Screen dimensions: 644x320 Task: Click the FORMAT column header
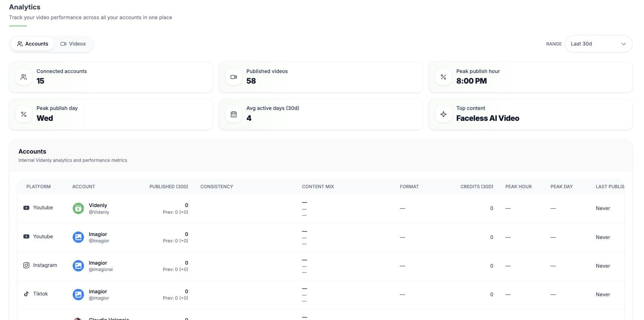click(409, 187)
